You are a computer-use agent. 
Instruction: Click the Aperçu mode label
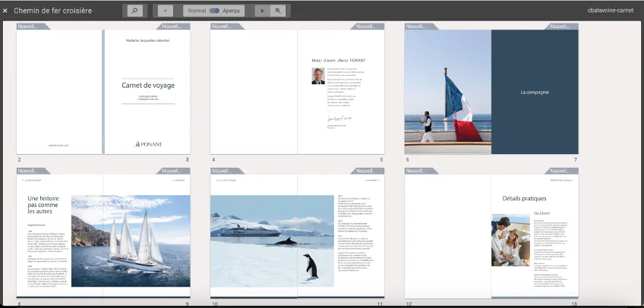coord(233,11)
